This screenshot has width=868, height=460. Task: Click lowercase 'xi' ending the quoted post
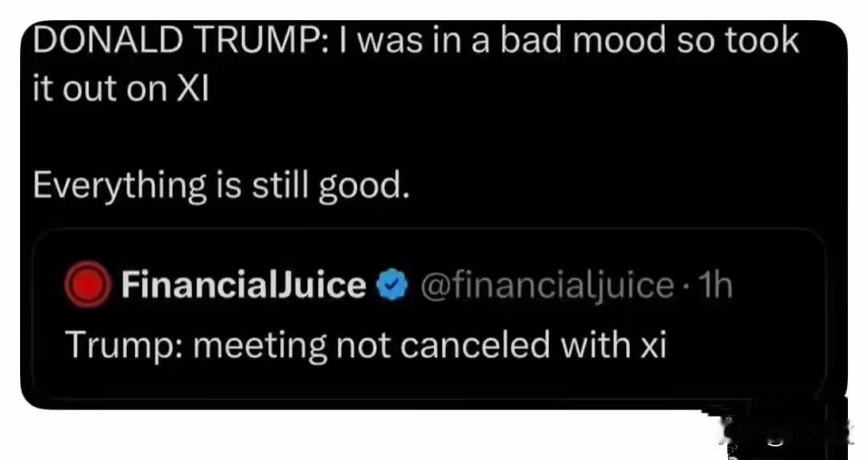coord(652,345)
